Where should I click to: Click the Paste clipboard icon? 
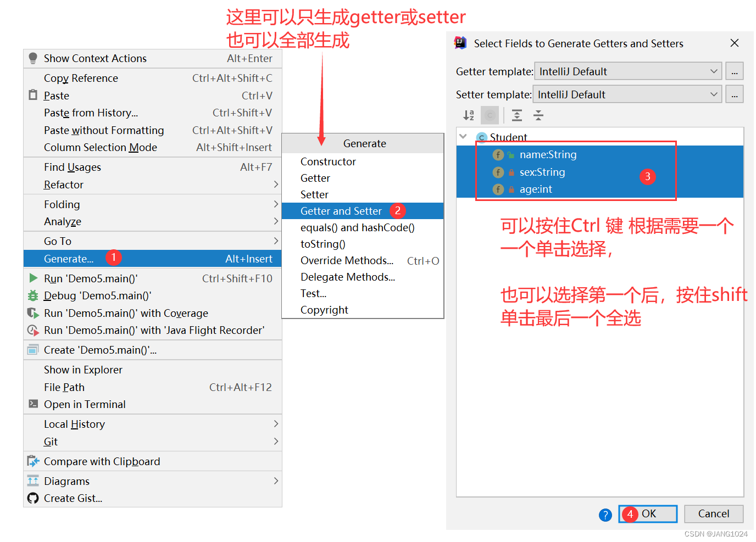point(32,95)
